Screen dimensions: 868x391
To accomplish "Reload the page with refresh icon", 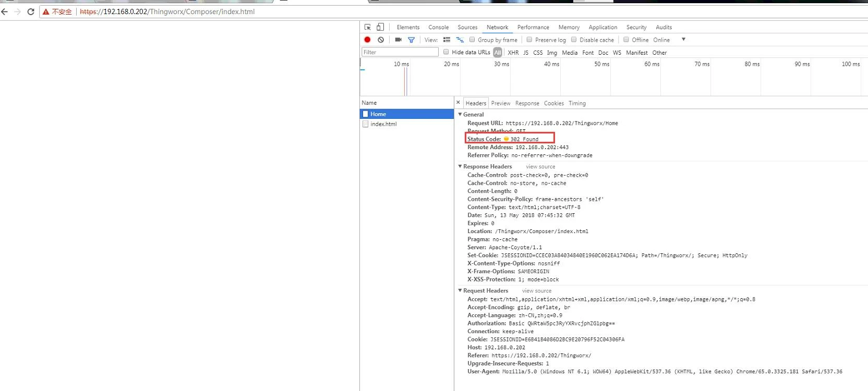I will [x=31, y=11].
